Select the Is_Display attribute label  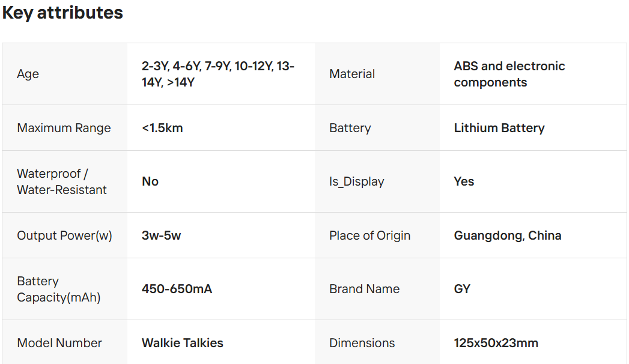356,181
